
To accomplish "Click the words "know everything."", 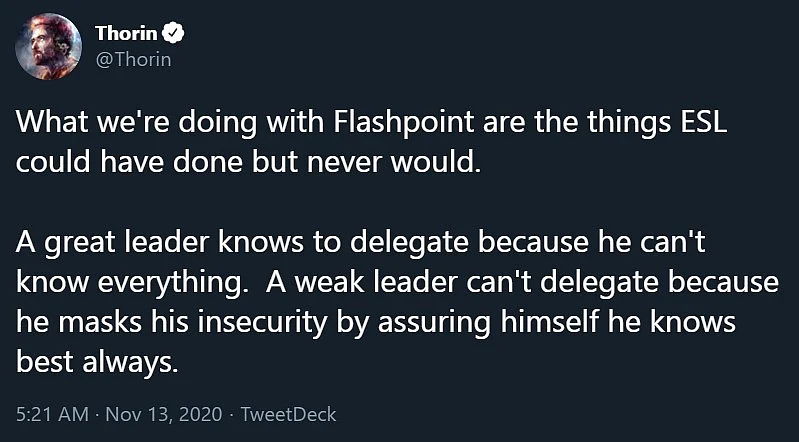I will tap(129, 284).
